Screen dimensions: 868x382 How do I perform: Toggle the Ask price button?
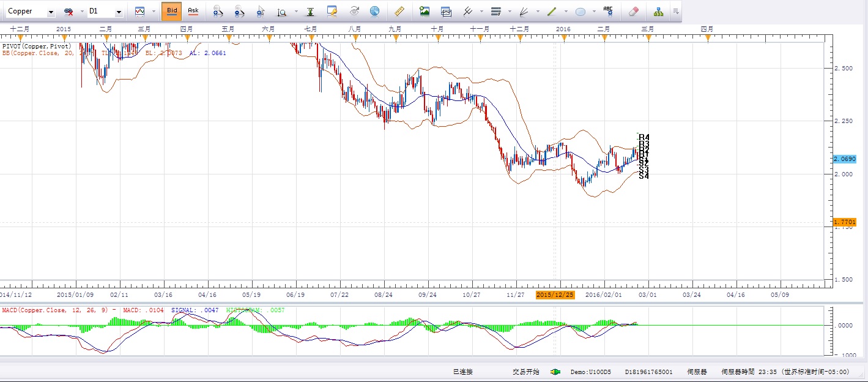(x=193, y=11)
